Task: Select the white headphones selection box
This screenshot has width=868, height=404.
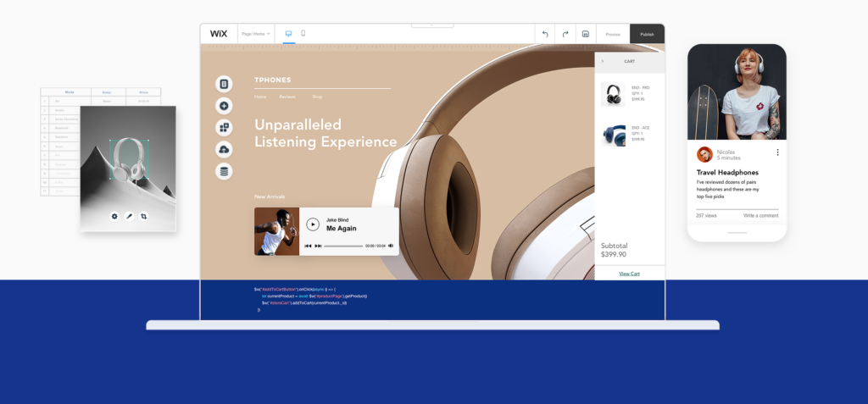Action: pyautogui.click(x=130, y=159)
